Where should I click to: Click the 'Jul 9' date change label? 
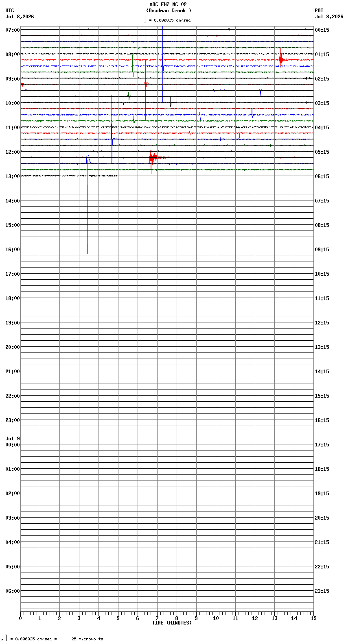point(13,439)
